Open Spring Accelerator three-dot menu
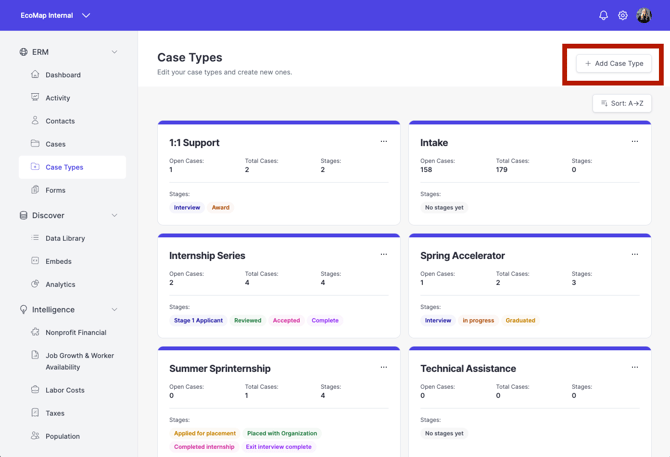Viewport: 670px width, 457px height. [x=635, y=254]
